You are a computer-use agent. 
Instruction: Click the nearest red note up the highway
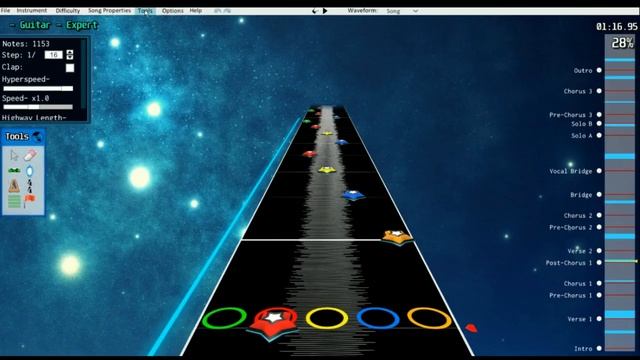[x=309, y=154]
